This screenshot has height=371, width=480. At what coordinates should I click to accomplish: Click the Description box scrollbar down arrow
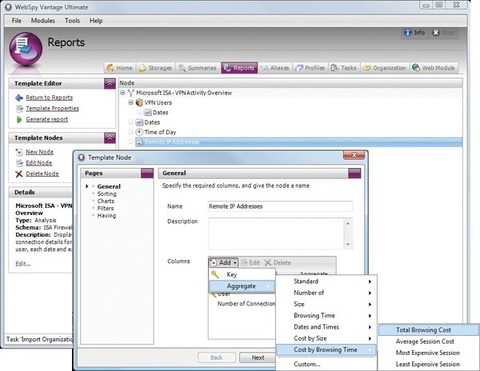pyautogui.click(x=348, y=244)
